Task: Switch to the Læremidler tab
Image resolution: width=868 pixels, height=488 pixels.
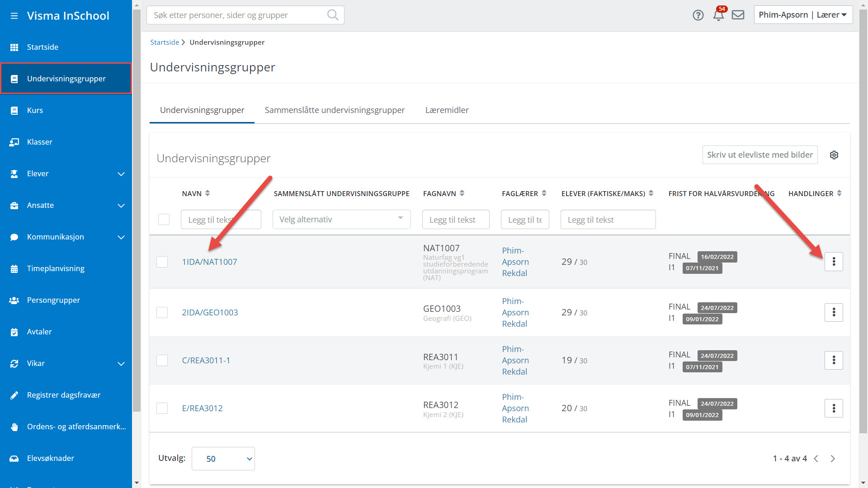Action: [447, 110]
